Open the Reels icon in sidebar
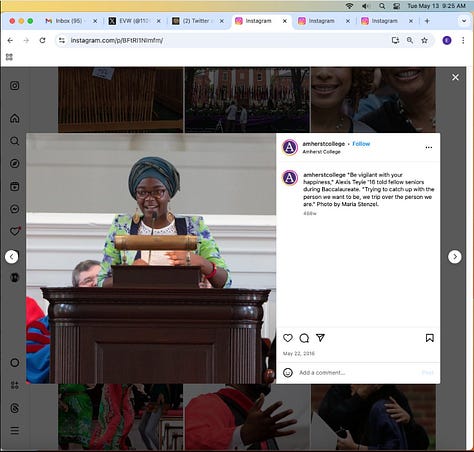Screen dimensions: 474x452 click(x=14, y=186)
